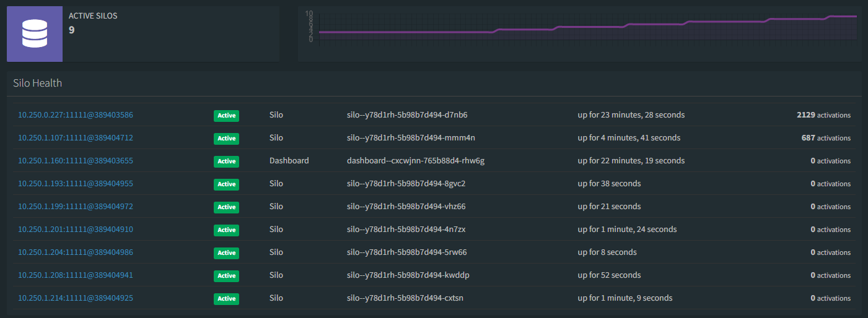Click uptime 'up for 1 minute, 9 seconds'
This screenshot has width=868, height=318.
[625, 298]
